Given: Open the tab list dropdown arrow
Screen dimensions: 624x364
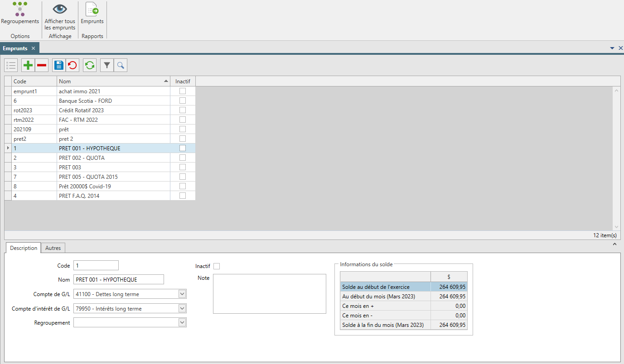Looking at the screenshot, I should [612, 48].
